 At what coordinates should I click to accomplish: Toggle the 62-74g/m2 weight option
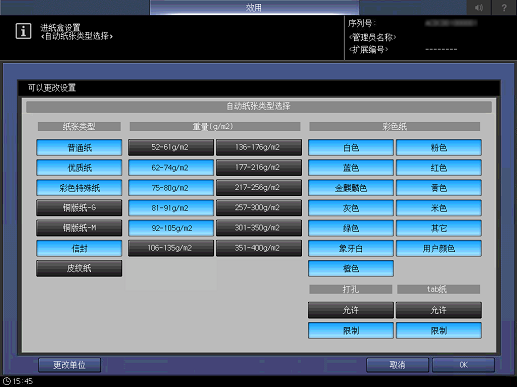coord(171,167)
